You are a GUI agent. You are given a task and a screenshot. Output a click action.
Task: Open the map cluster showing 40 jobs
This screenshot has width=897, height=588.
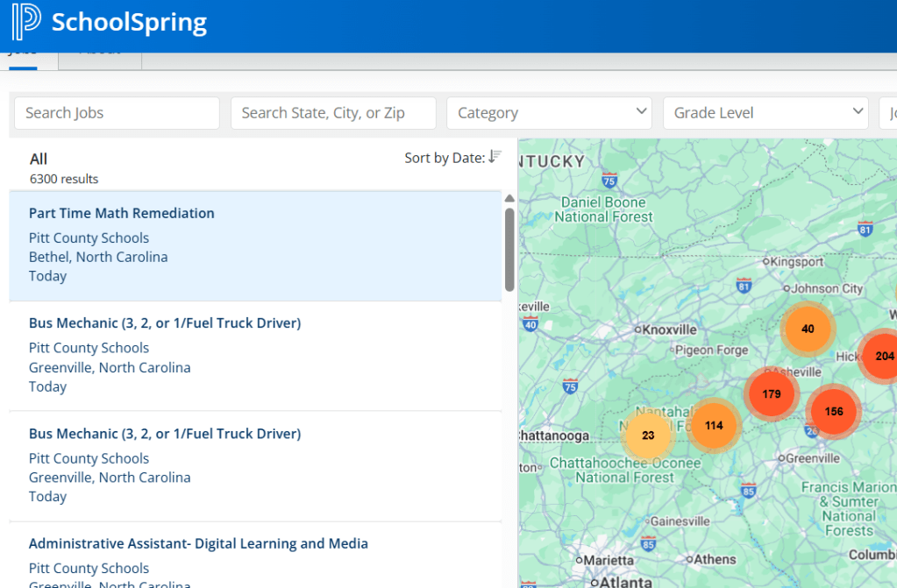click(808, 329)
